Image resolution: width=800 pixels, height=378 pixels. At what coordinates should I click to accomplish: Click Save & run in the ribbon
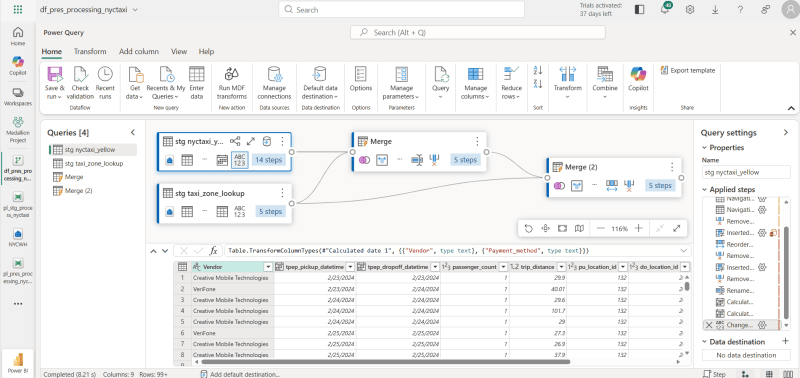[54, 83]
